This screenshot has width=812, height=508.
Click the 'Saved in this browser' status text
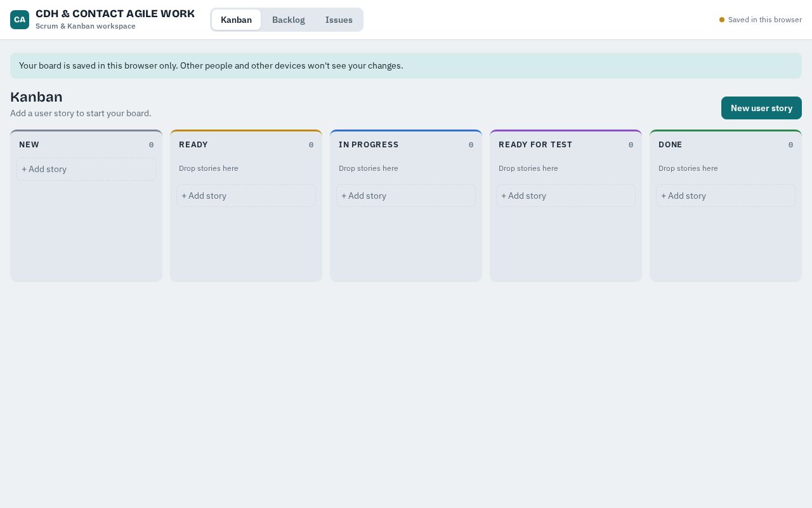click(765, 20)
